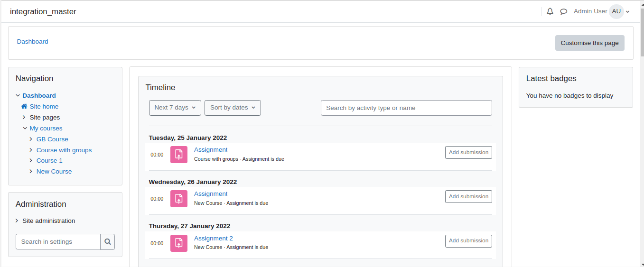Open GB Course from navigation

[52, 139]
